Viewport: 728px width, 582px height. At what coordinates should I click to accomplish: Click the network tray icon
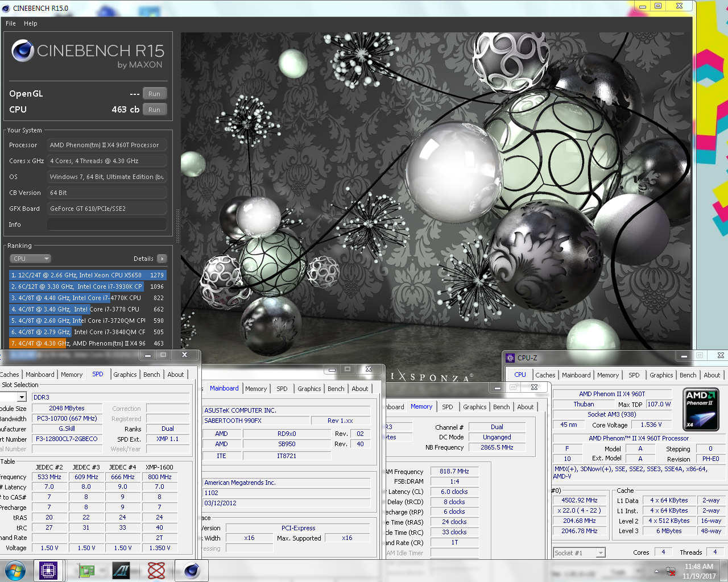[671, 571]
